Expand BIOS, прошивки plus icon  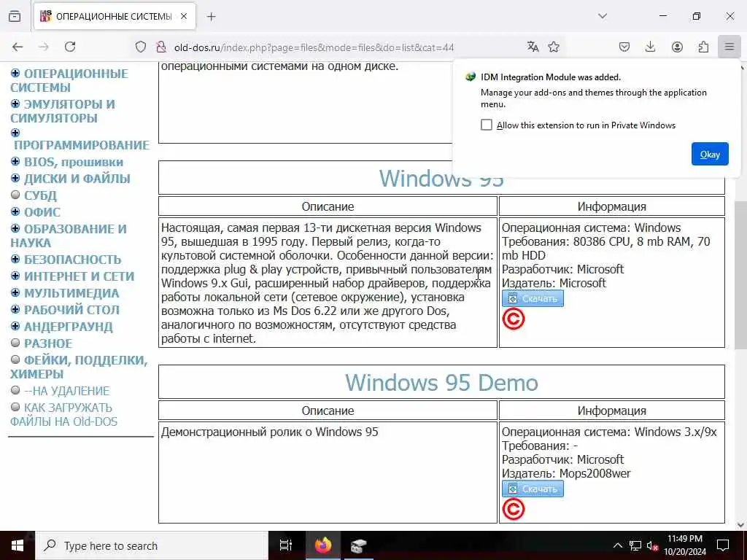coord(15,161)
